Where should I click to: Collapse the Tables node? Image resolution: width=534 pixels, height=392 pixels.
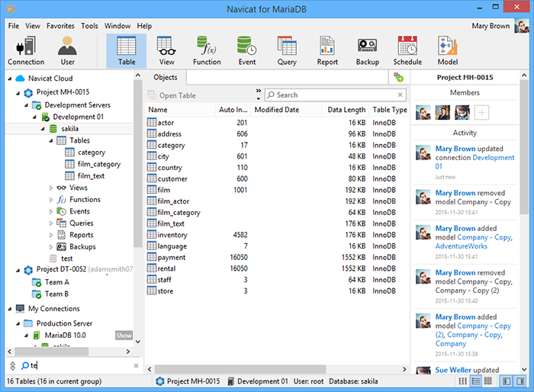pyautogui.click(x=51, y=140)
